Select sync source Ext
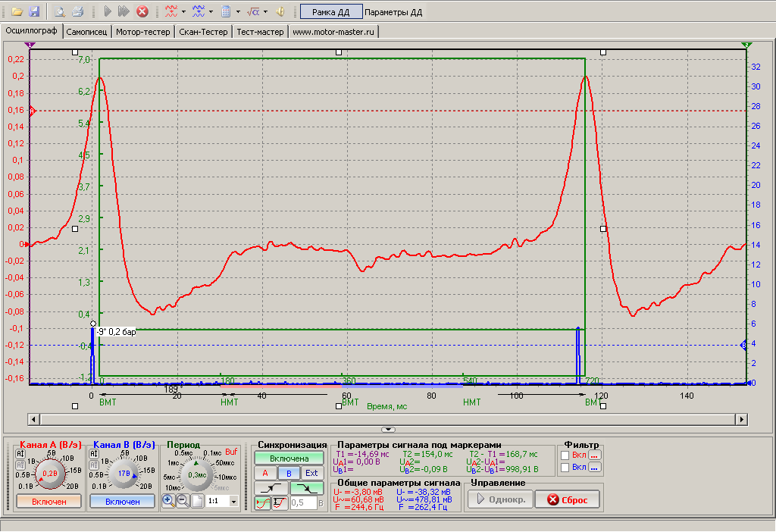Viewport: 776px width, 532px height. pos(311,473)
